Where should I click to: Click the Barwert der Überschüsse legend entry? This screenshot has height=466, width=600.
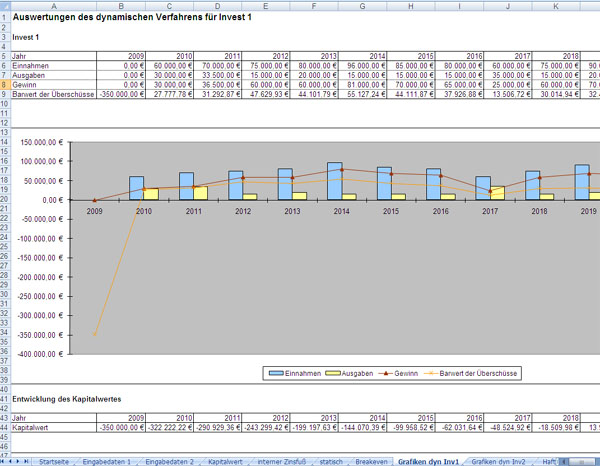click(x=471, y=373)
